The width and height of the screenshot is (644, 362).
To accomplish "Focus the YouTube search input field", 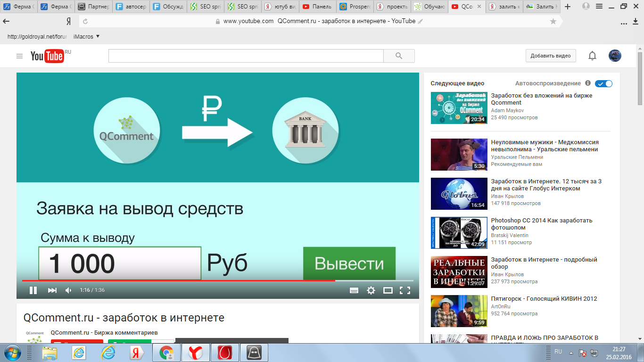I will (x=246, y=56).
